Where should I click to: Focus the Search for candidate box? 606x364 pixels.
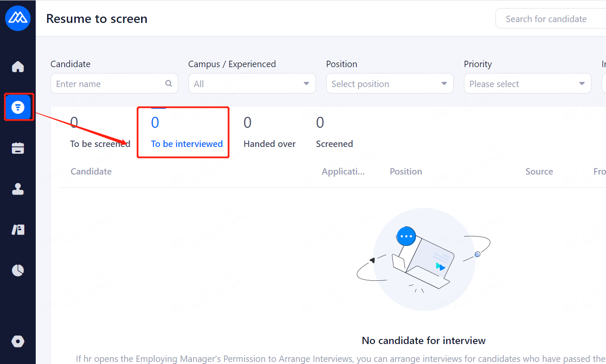tap(551, 19)
